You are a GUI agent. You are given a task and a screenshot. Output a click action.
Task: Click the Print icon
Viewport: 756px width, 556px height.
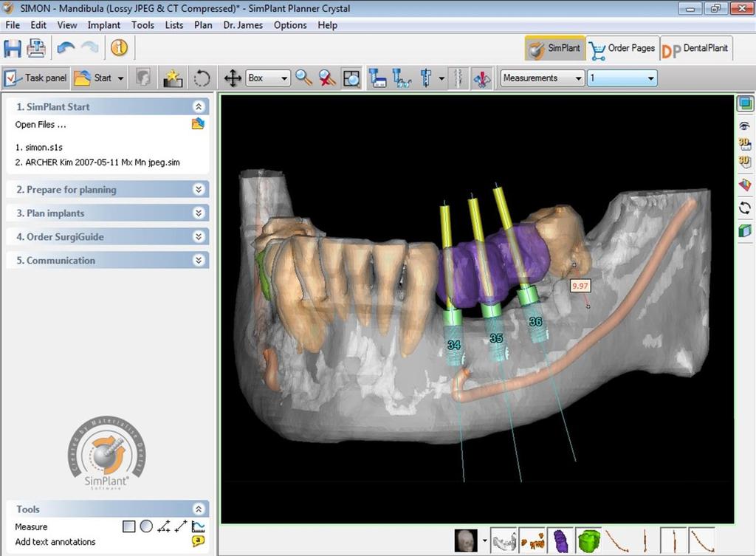[x=36, y=48]
